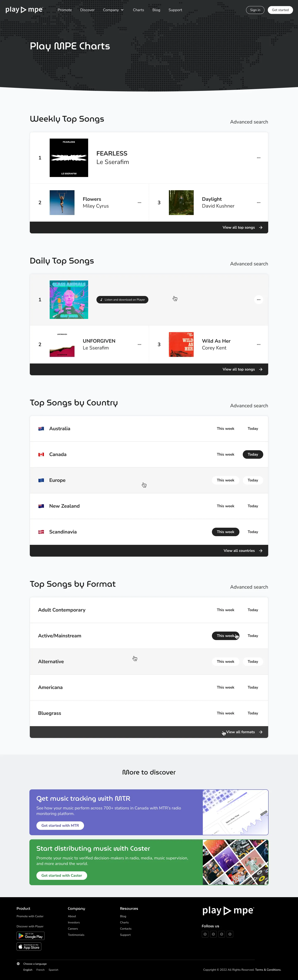Click the globe icon near Choose a language
Viewport: 298px width, 980px height.
pos(18,964)
